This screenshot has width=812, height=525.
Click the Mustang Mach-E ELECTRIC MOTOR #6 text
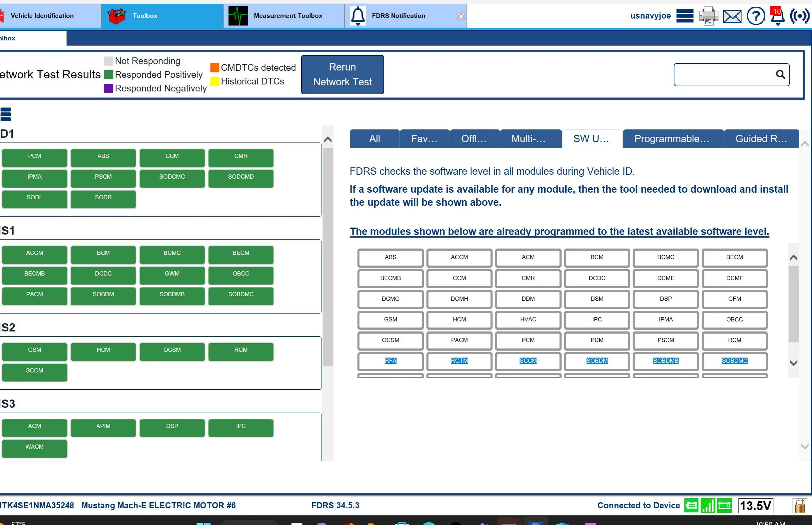[x=159, y=506]
